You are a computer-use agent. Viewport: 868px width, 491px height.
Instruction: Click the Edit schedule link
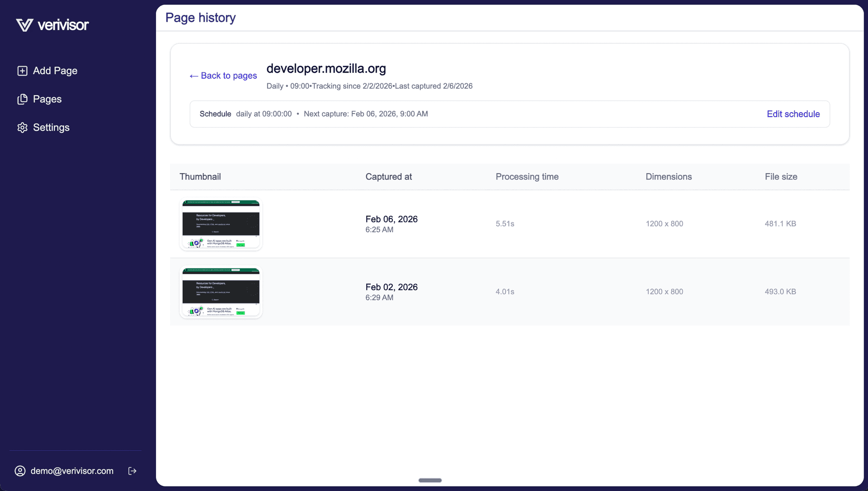point(793,114)
